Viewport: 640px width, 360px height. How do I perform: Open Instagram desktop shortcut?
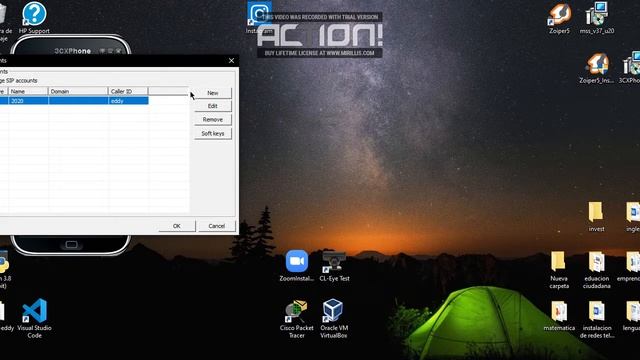pos(259,18)
